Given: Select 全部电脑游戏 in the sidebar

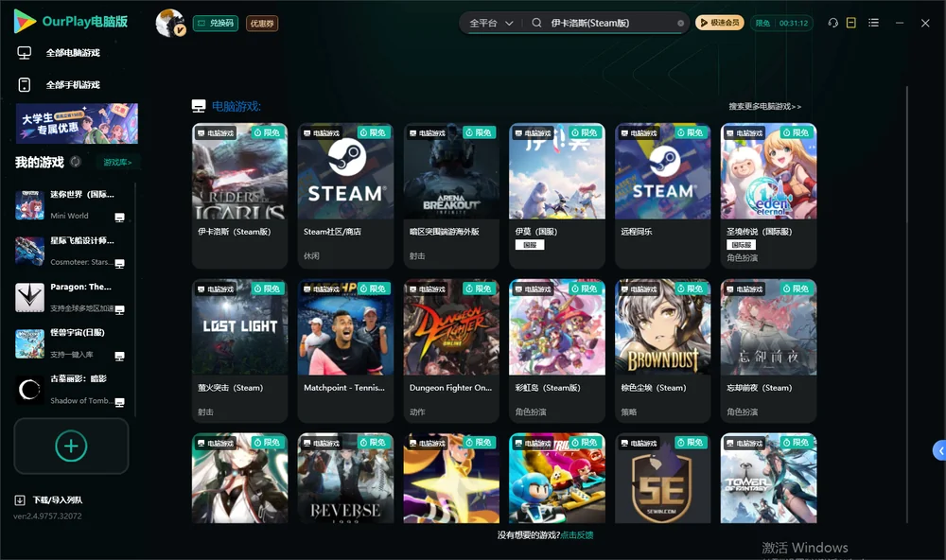Looking at the screenshot, I should click(59, 53).
